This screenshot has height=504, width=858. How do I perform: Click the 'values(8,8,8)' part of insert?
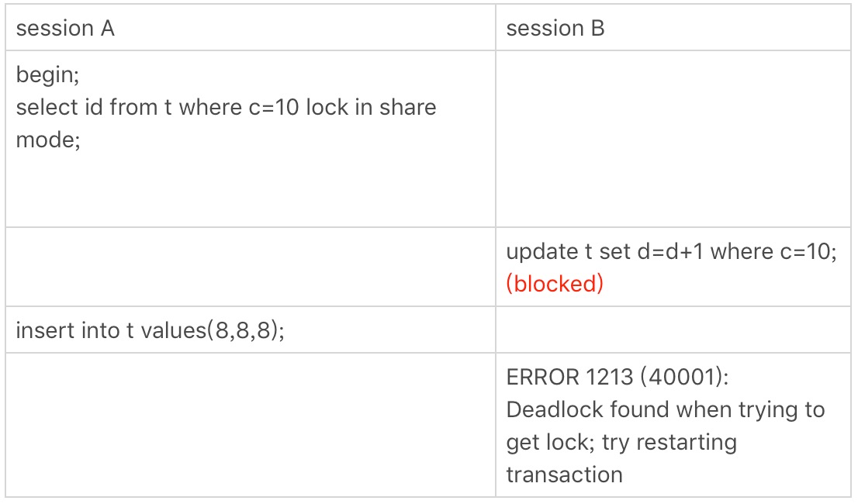pyautogui.click(x=211, y=330)
